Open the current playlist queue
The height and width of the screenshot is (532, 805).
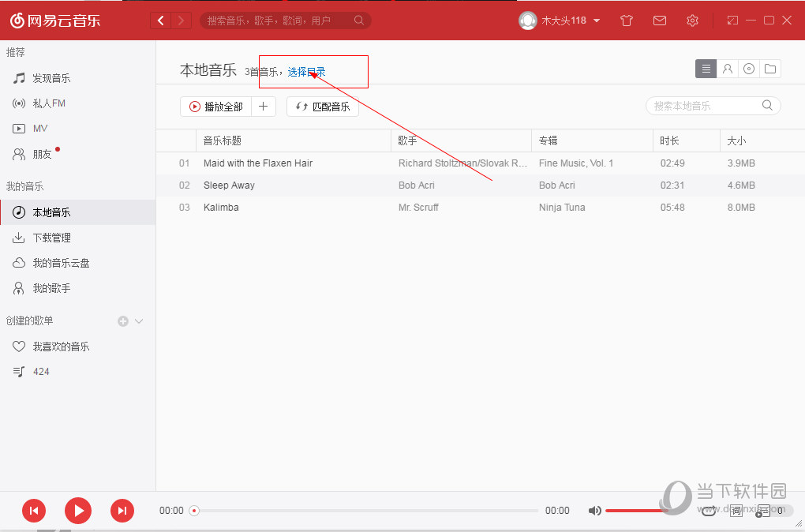(763, 510)
